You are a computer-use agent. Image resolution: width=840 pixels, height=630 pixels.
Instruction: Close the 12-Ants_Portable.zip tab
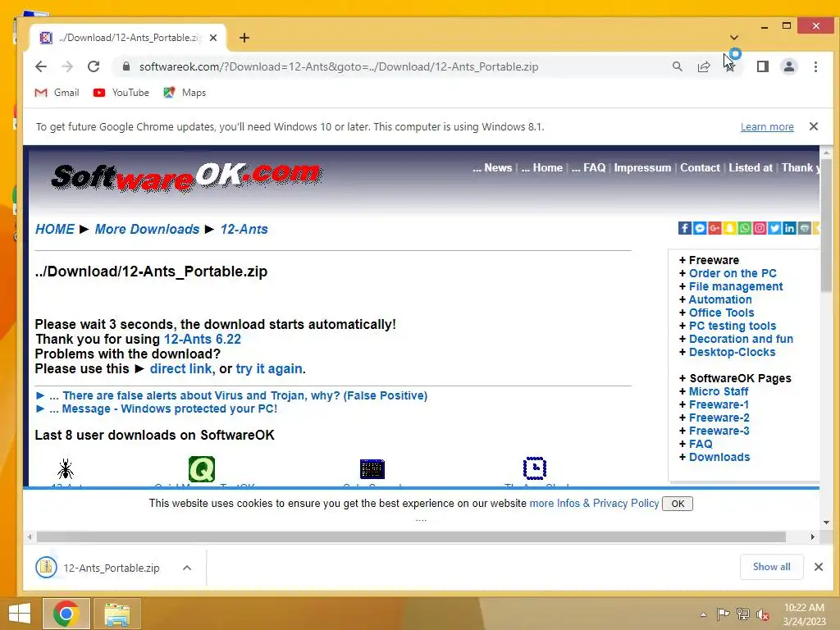pyautogui.click(x=213, y=38)
